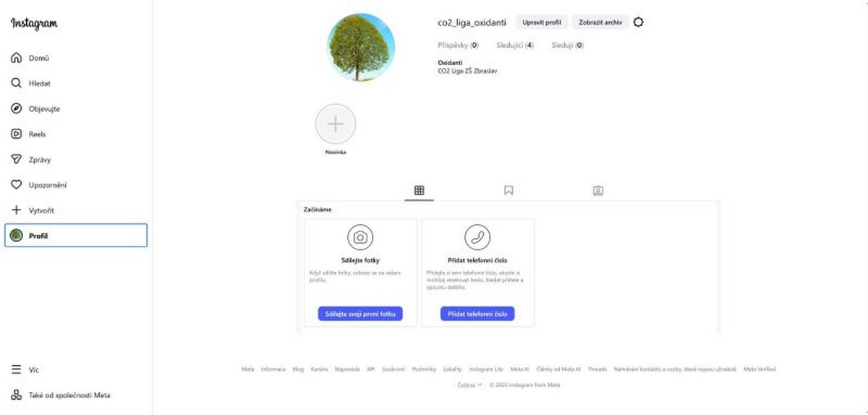Open Hledat search in sidebar
Screen dimensions: 868x415
click(17, 83)
